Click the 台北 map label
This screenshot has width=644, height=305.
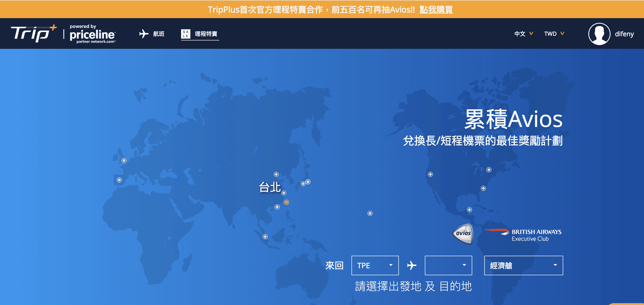point(270,187)
